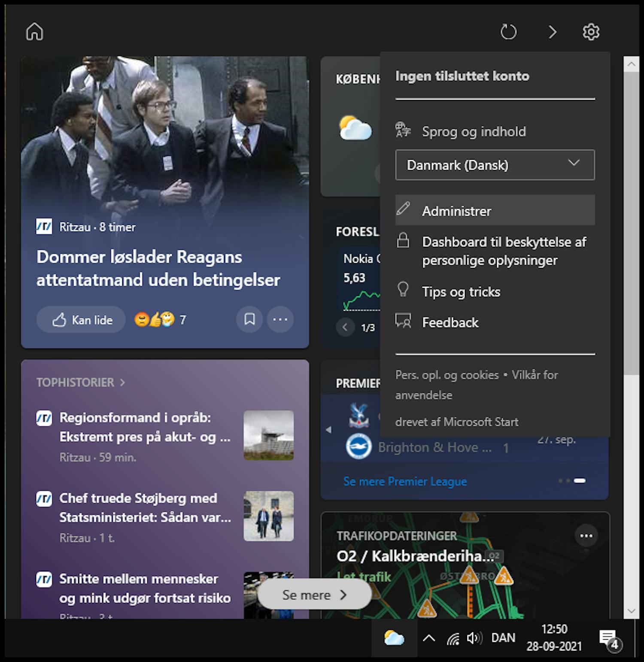Bookmark the Reagan attentatmand article
This screenshot has height=662, width=644.
tap(249, 319)
